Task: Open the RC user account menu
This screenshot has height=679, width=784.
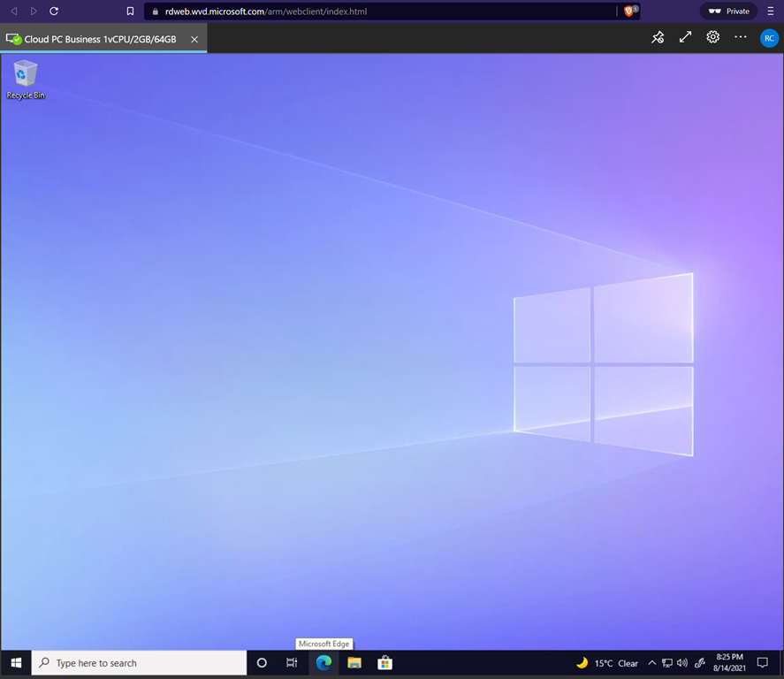Action: (769, 38)
